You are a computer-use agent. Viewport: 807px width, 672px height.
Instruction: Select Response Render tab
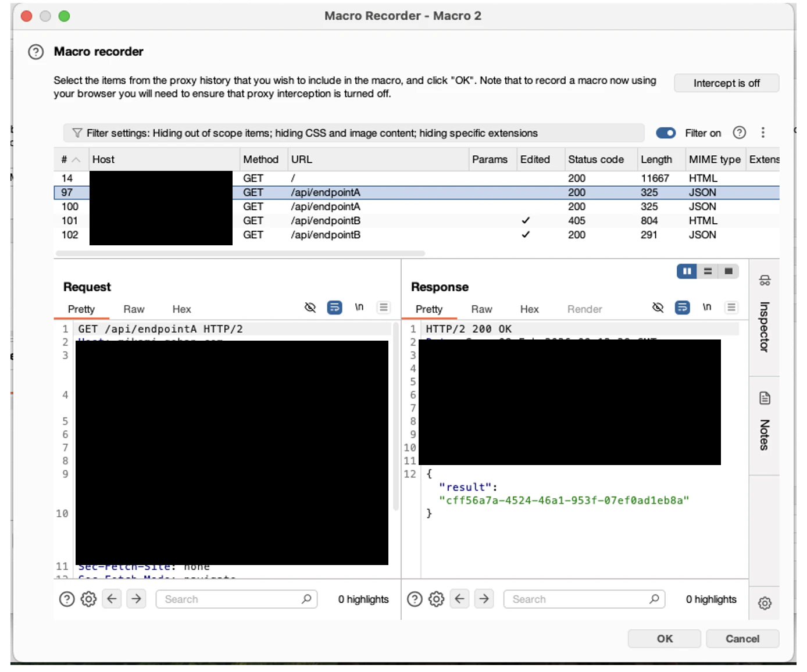tap(584, 309)
